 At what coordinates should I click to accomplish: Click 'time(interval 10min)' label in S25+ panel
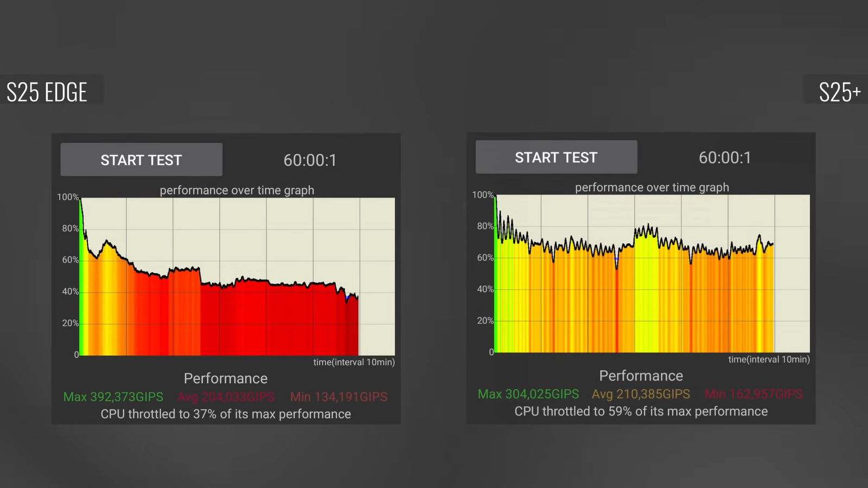[769, 359]
